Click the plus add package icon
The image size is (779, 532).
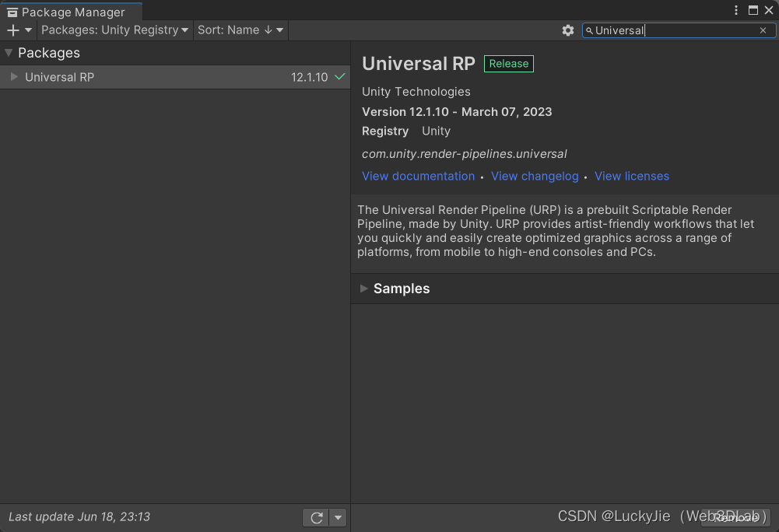click(x=13, y=30)
